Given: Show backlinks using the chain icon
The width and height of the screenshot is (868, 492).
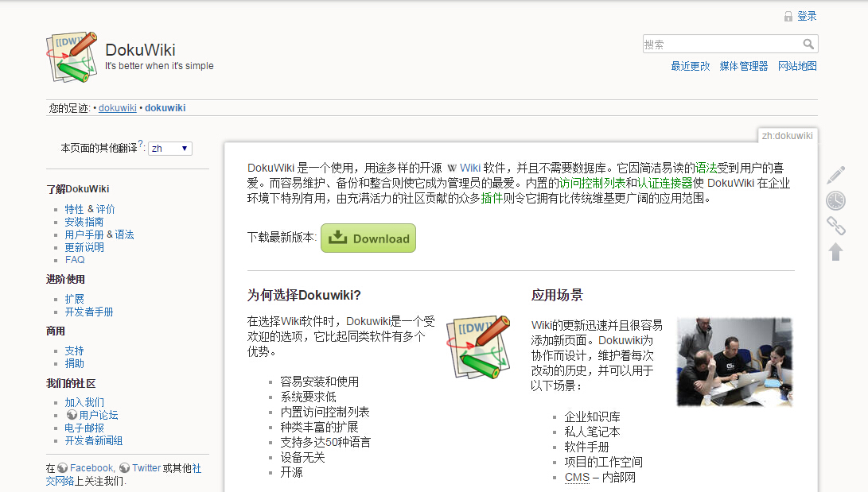Looking at the screenshot, I should tap(835, 226).
